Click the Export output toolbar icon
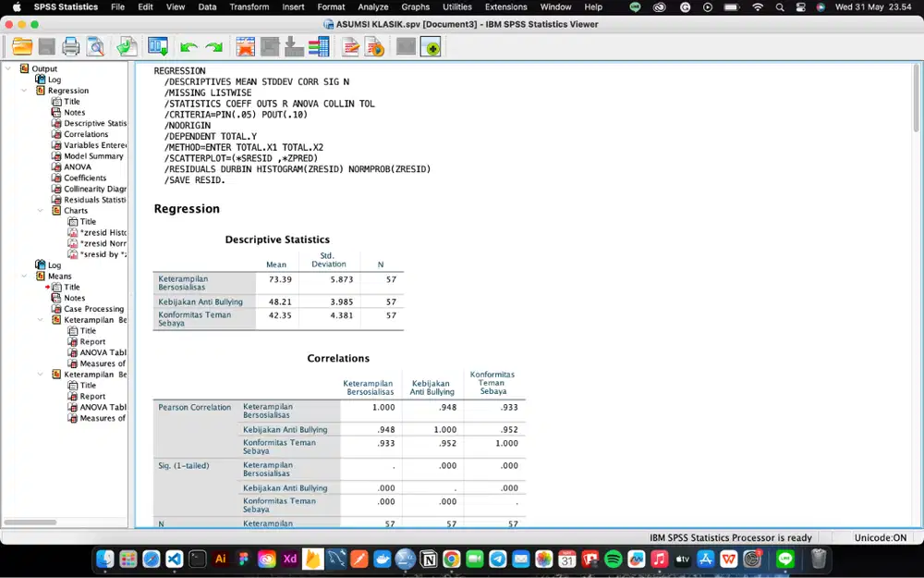 pyautogui.click(x=127, y=46)
